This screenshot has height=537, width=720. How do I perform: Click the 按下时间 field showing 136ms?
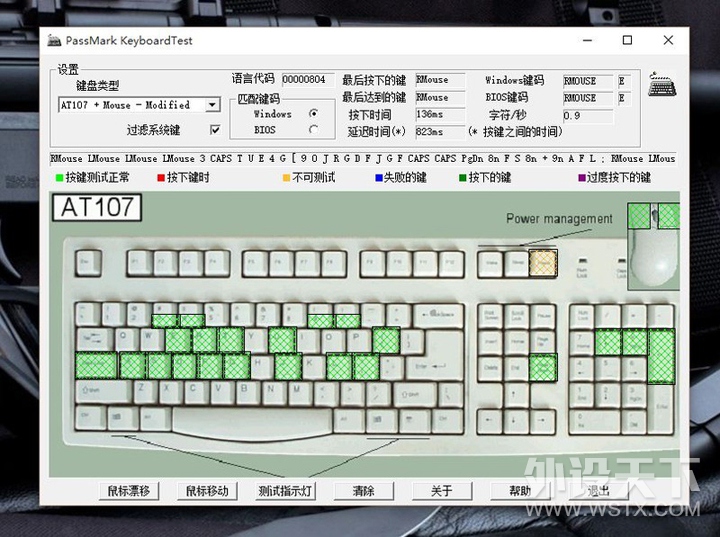click(440, 114)
